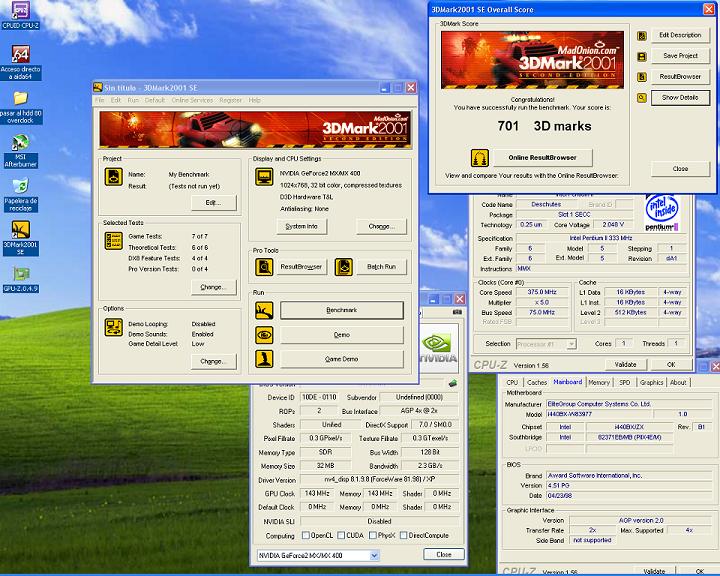The image size is (720, 576).
Task: Click the Project icon in 3DMark2001
Action: (x=113, y=177)
